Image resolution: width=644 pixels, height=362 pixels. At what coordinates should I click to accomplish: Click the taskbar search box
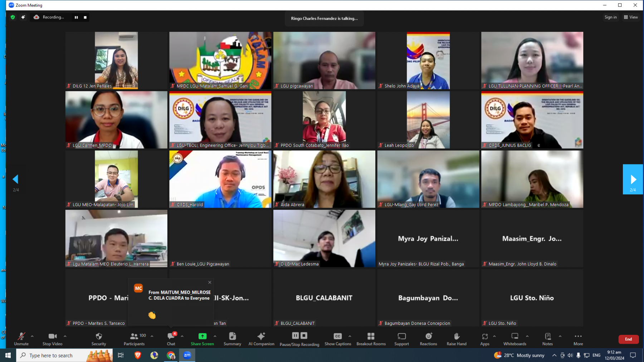point(64,355)
